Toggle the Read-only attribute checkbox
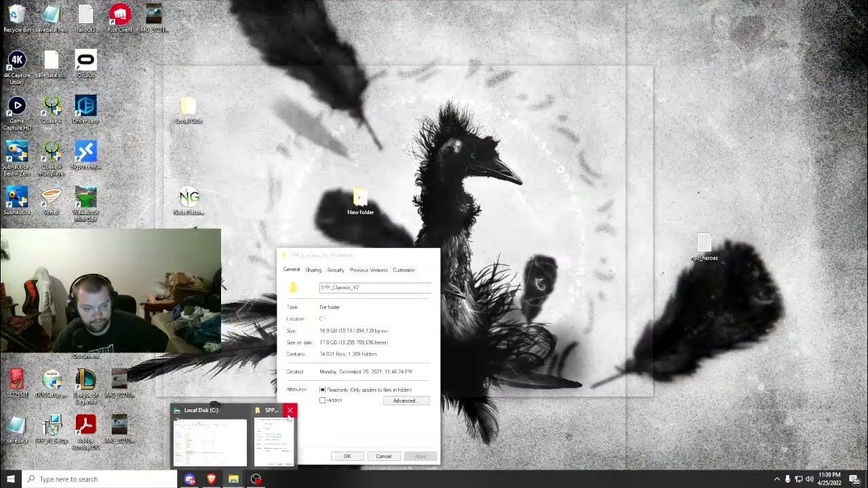This screenshot has width=868, height=488. coord(323,390)
